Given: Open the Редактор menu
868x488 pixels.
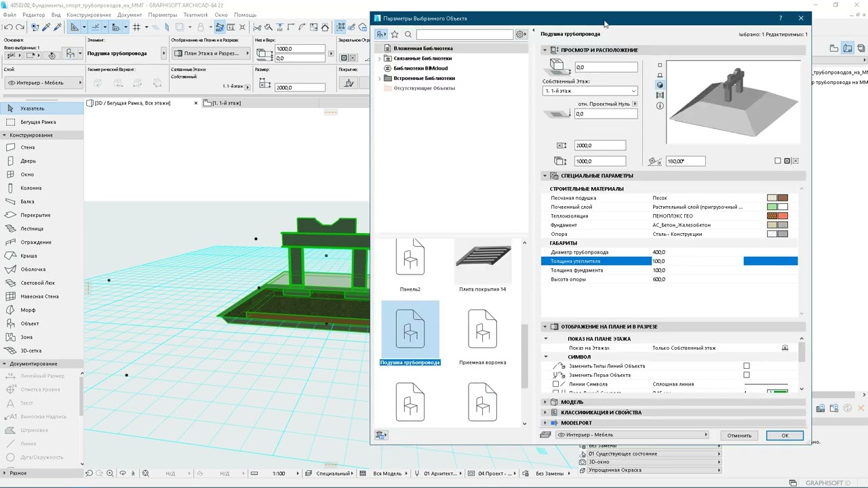Looking at the screenshot, I should 34,15.
